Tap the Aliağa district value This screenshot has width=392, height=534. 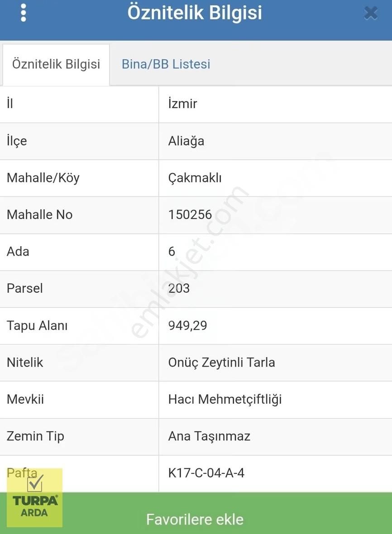click(x=186, y=141)
